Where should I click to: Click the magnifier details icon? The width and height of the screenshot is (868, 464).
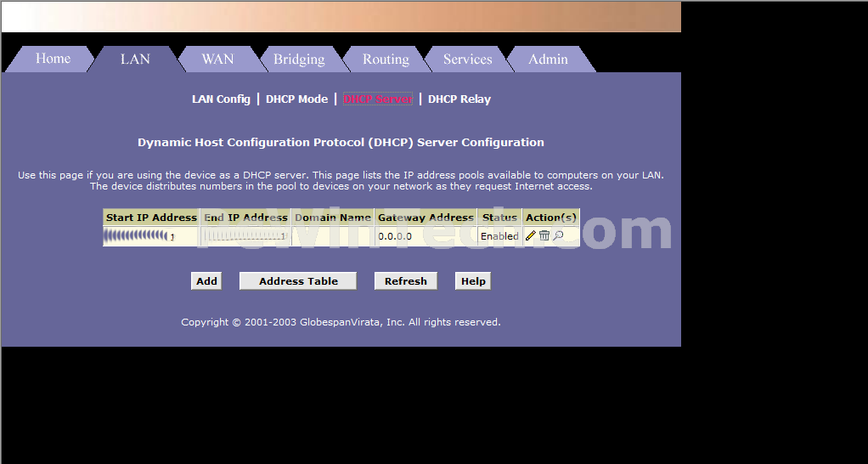pyautogui.click(x=558, y=236)
